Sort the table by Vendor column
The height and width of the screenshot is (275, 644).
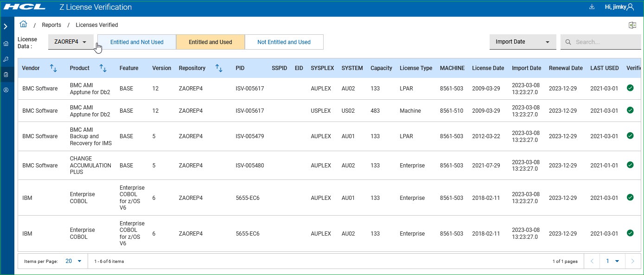pyautogui.click(x=53, y=68)
